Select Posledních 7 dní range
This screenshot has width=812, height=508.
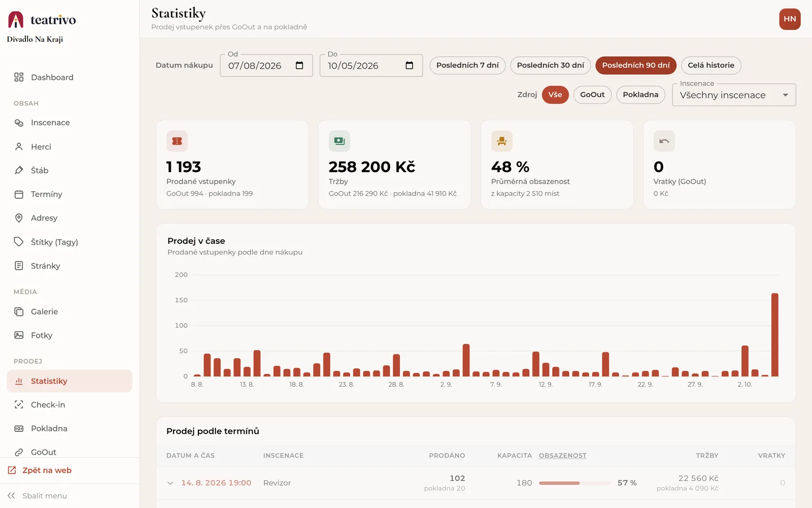pyautogui.click(x=467, y=66)
